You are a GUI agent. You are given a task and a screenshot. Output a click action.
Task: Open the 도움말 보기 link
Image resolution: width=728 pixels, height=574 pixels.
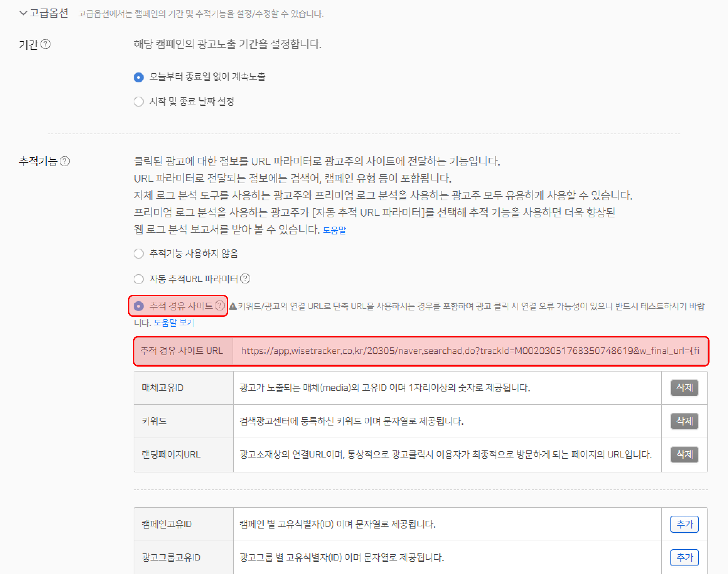tap(174, 323)
